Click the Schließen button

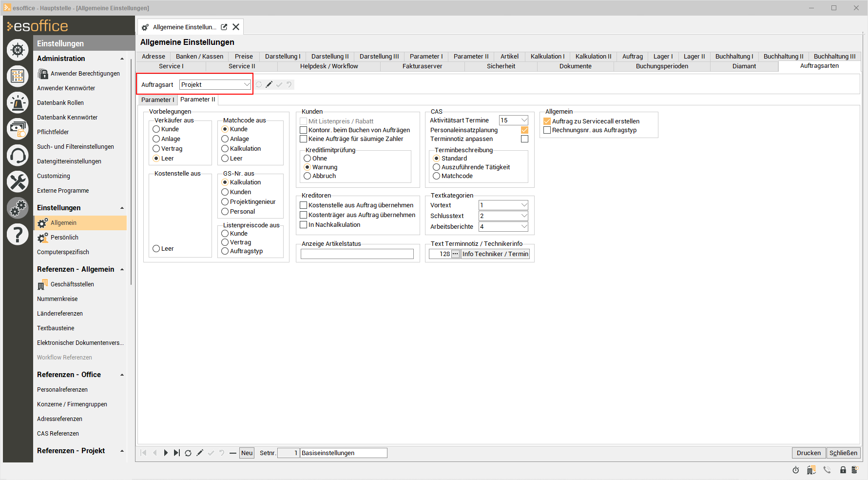click(843, 453)
